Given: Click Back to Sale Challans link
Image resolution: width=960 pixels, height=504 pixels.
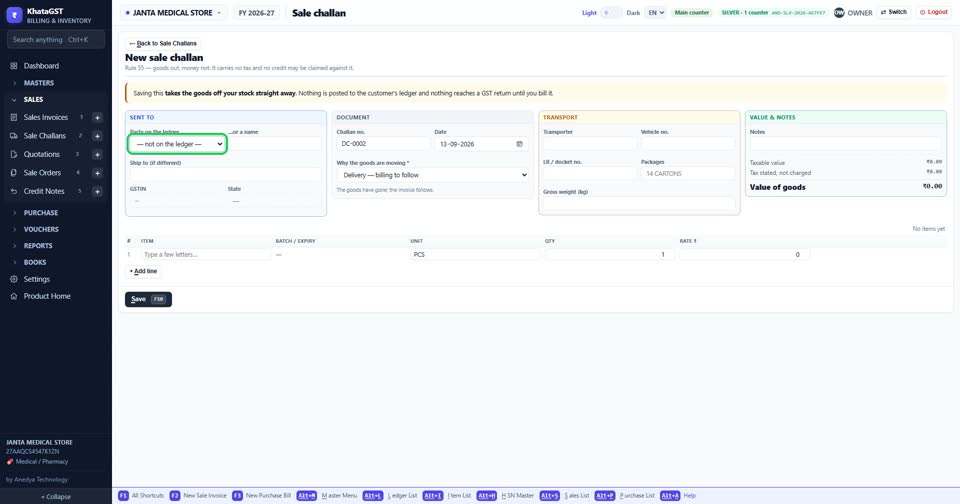Looking at the screenshot, I should pyautogui.click(x=163, y=43).
